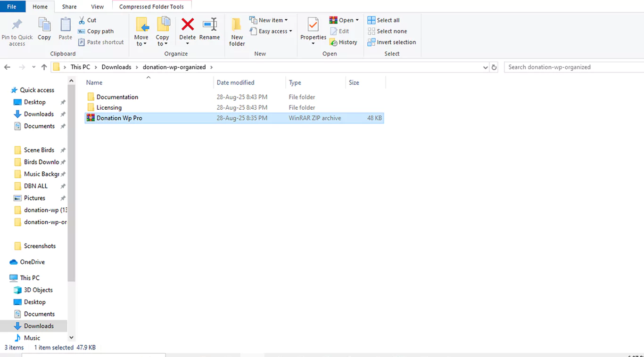This screenshot has height=357, width=644.
Task: Click Invert selection button
Action: pyautogui.click(x=391, y=42)
